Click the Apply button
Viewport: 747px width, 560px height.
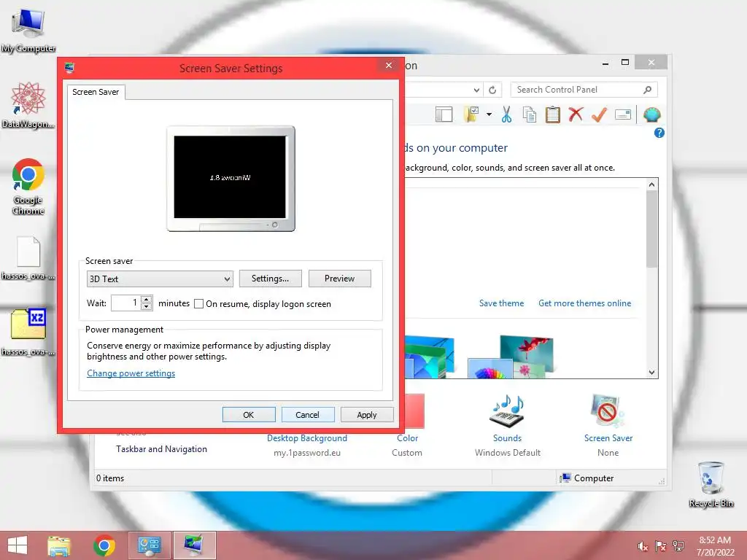[x=367, y=415]
